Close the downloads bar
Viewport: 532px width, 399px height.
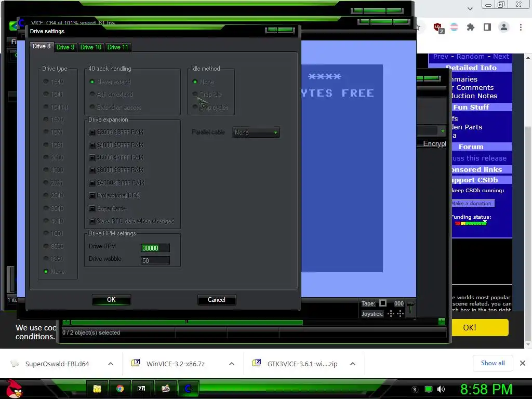[523, 363]
